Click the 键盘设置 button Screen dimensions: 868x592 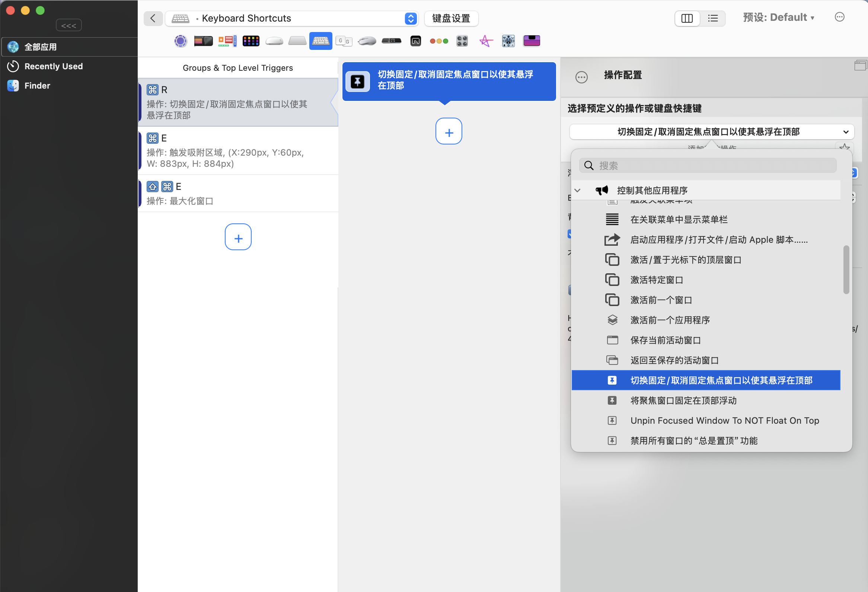click(451, 18)
